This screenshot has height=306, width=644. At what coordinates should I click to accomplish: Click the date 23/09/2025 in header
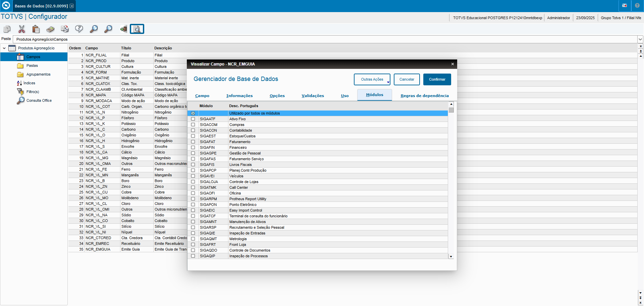click(585, 18)
